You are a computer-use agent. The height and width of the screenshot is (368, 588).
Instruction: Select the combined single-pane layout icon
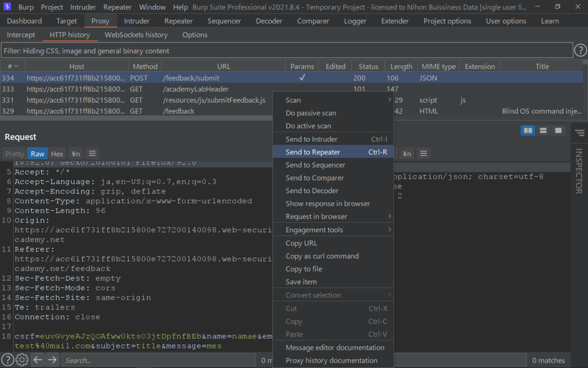(x=558, y=131)
